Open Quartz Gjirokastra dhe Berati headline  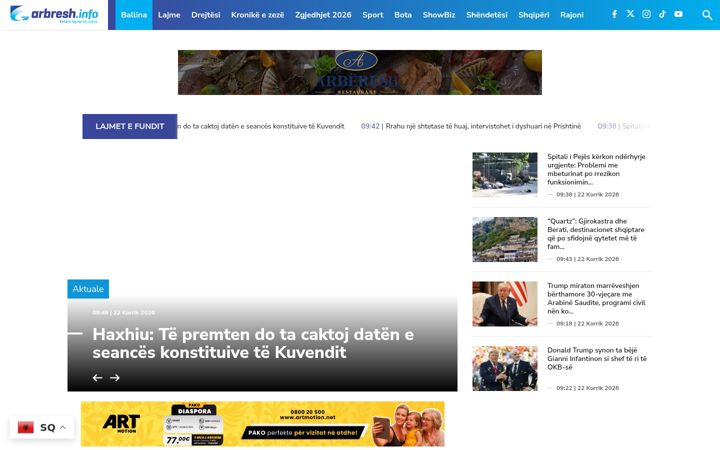596,234
